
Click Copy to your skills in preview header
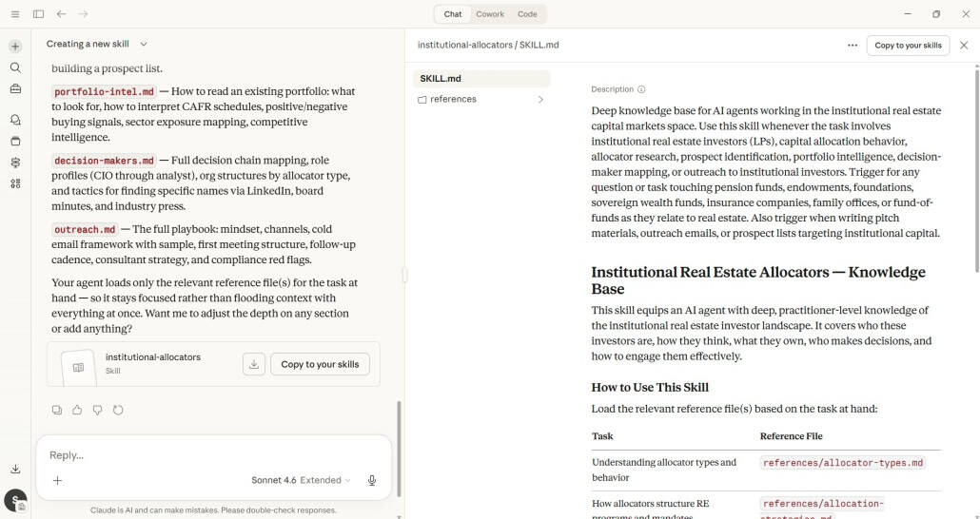(908, 45)
